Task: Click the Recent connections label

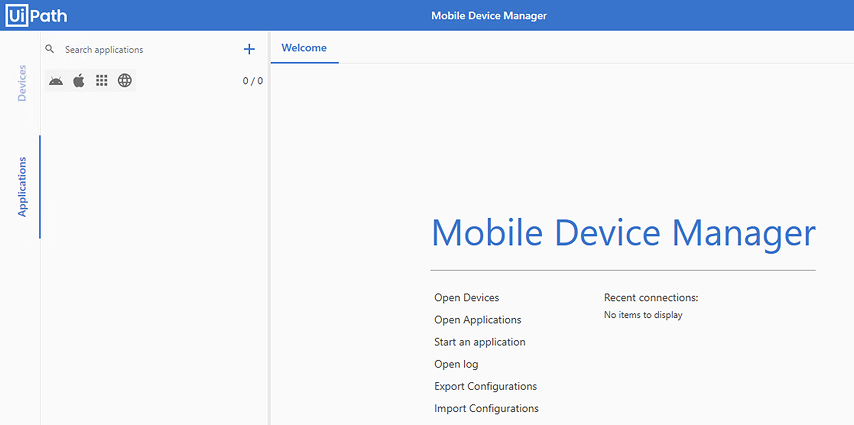Action: point(651,298)
